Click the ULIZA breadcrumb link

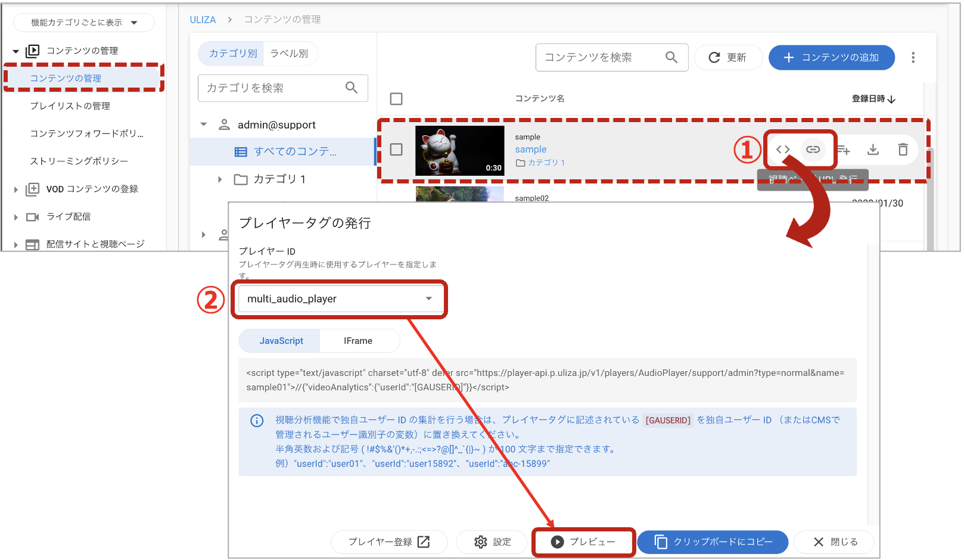(203, 20)
